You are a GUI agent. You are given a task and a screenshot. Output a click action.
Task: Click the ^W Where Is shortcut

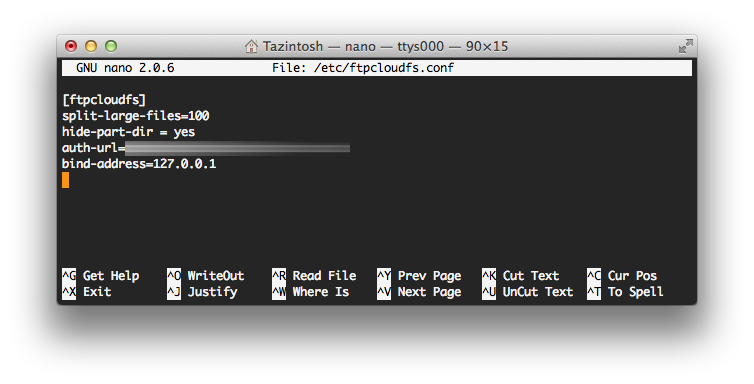(x=311, y=292)
